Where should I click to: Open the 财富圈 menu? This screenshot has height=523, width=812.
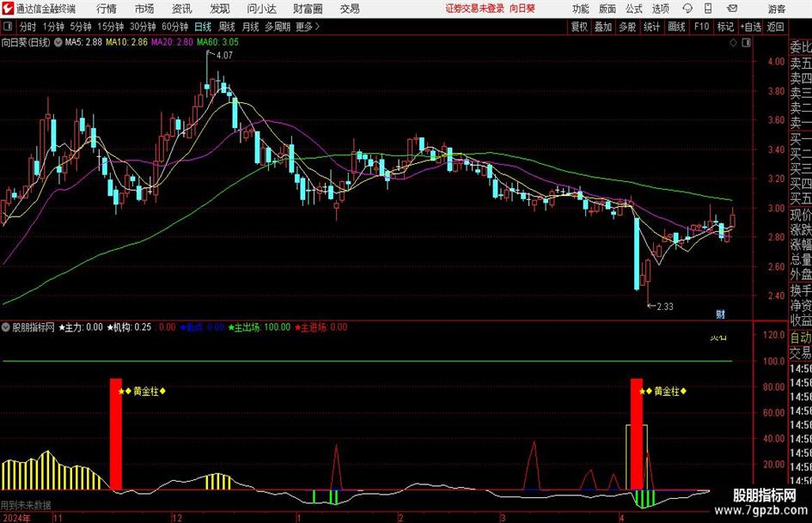[308, 9]
